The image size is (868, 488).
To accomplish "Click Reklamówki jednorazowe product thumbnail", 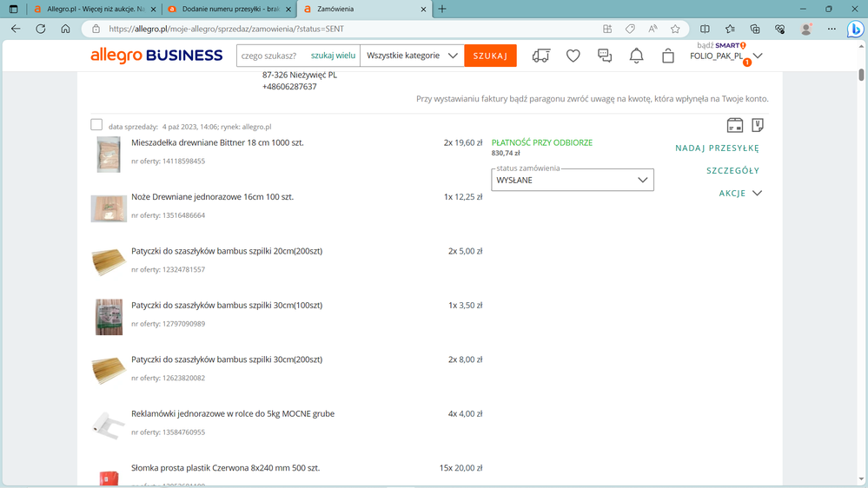I will (x=109, y=425).
